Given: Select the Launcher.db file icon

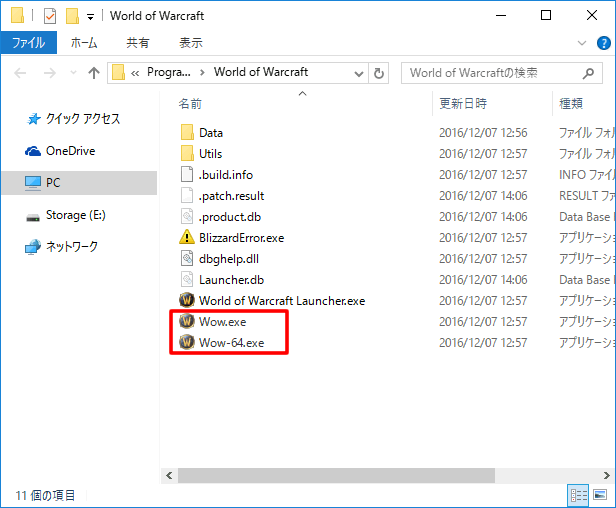Looking at the screenshot, I should tap(187, 279).
